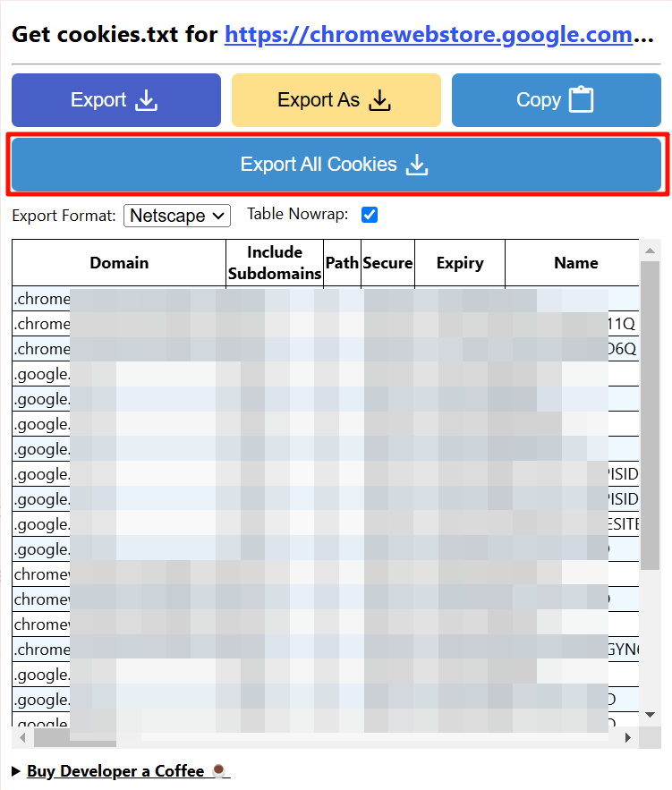Uncheck the Table Nowrap checkbox
The width and height of the screenshot is (672, 790).
coord(370,215)
